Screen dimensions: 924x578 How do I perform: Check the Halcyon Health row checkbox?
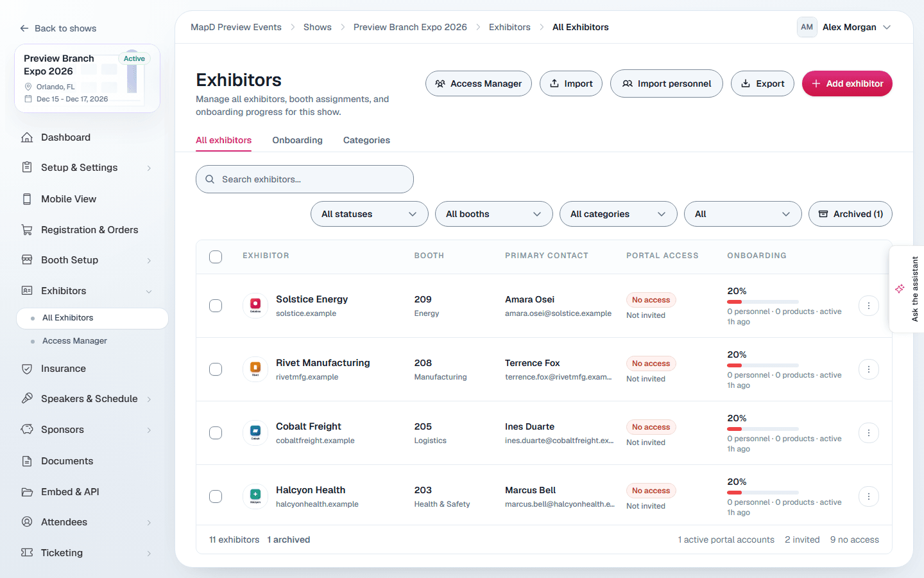pos(216,496)
